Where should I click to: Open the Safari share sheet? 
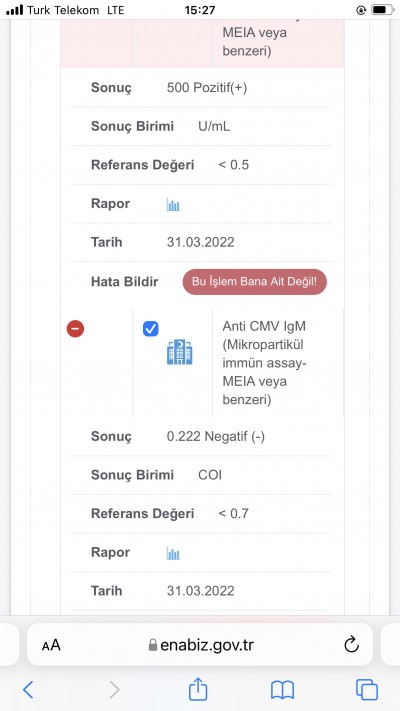click(198, 689)
